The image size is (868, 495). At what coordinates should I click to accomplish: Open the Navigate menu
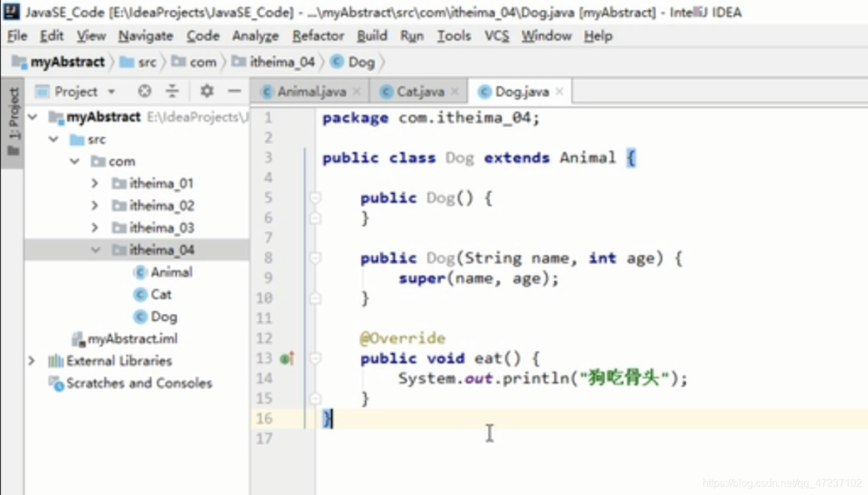coord(146,37)
